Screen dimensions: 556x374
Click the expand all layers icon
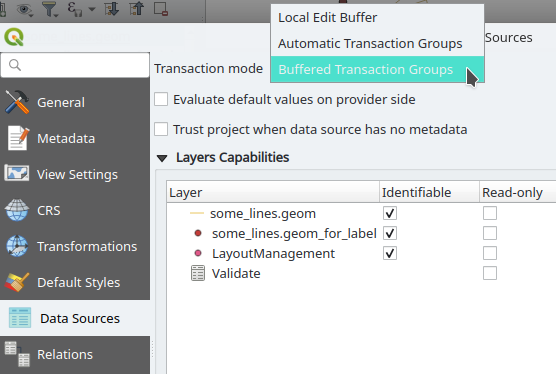pyautogui.click(x=111, y=9)
